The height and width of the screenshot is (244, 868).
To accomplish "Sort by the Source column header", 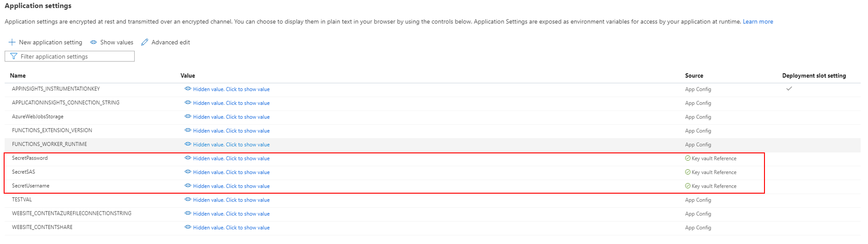I will click(x=694, y=76).
